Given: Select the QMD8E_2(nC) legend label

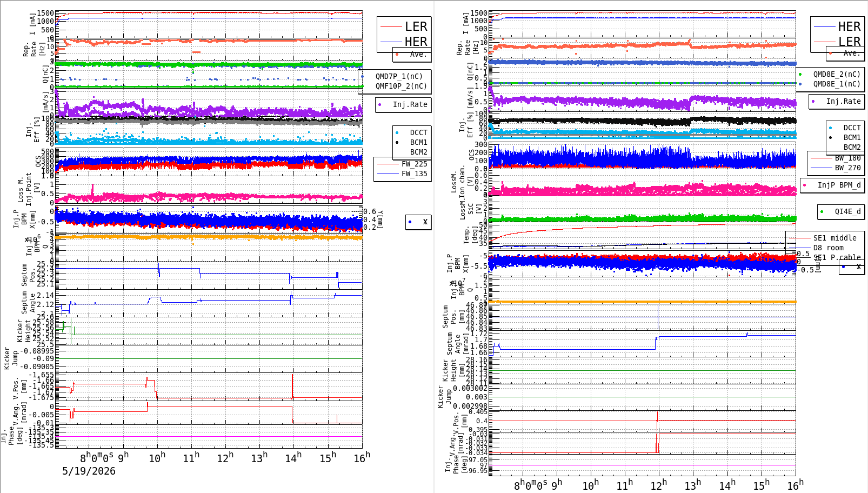Looking at the screenshot, I should click(x=837, y=74).
